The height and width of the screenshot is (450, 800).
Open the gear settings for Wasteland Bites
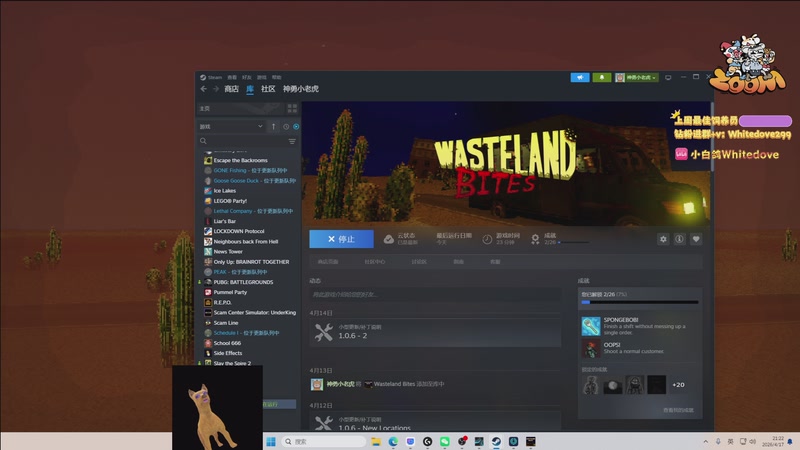click(663, 239)
